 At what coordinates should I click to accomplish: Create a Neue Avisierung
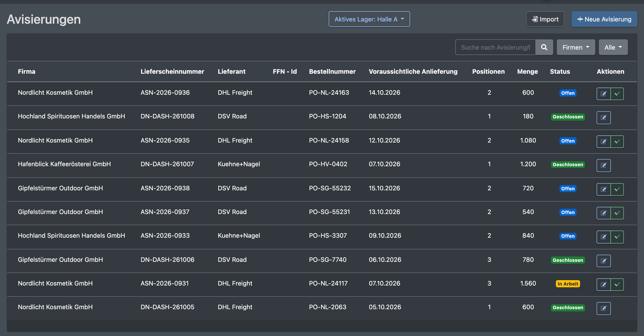click(604, 19)
